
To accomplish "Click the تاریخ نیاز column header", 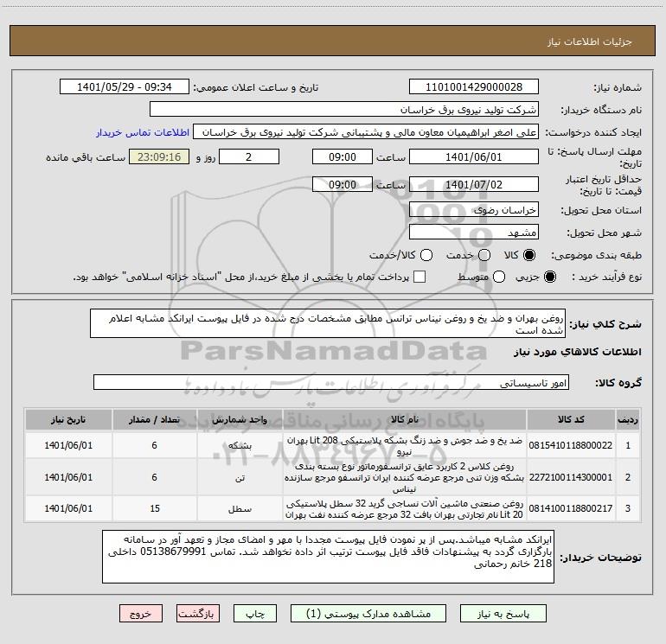I will [x=68, y=419].
